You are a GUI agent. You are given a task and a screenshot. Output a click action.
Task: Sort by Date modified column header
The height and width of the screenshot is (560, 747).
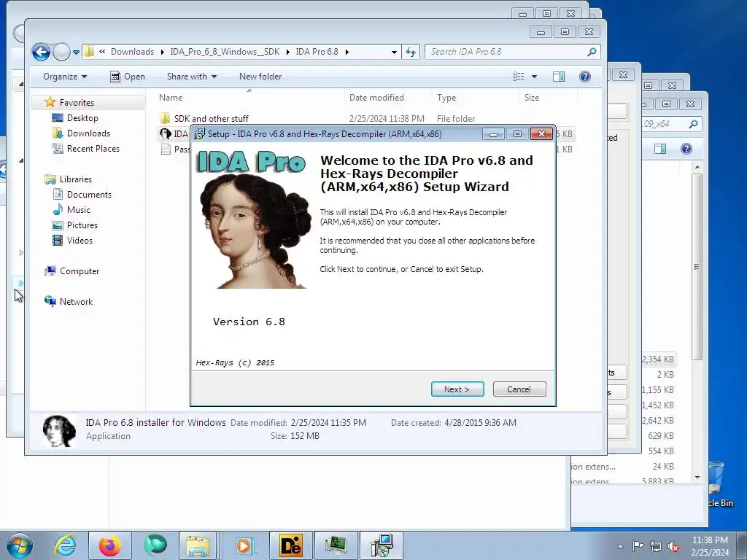click(x=376, y=97)
